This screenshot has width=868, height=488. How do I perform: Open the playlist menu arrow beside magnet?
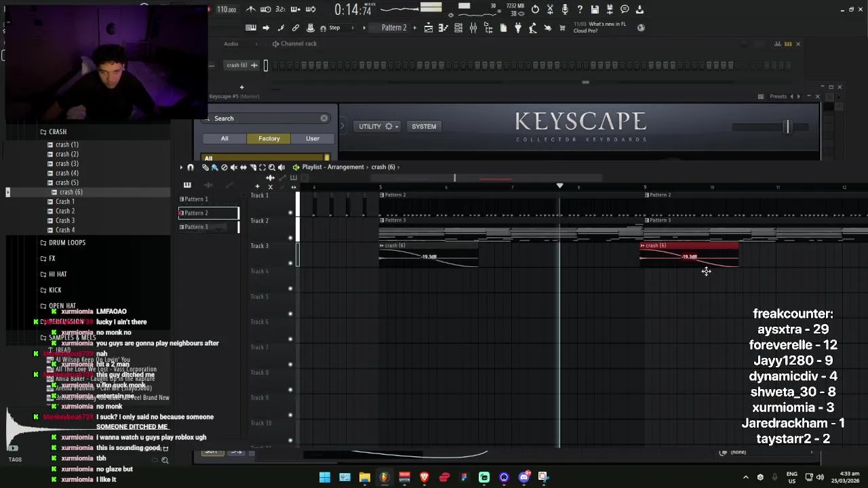[x=181, y=167]
